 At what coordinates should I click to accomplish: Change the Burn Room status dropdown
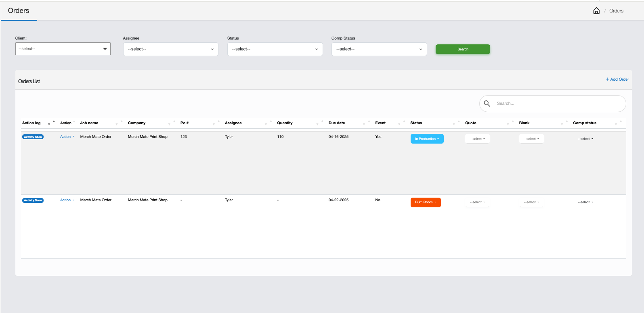coord(425,202)
